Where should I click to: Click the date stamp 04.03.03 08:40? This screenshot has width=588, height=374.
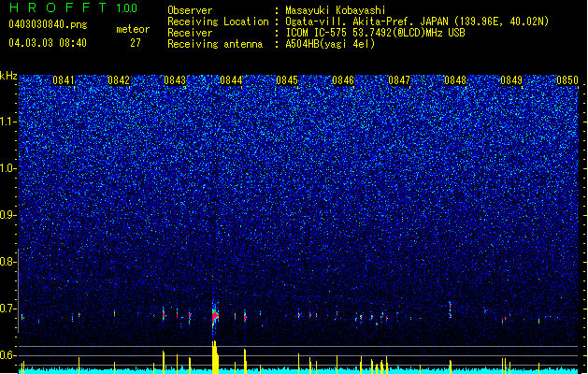(x=48, y=43)
